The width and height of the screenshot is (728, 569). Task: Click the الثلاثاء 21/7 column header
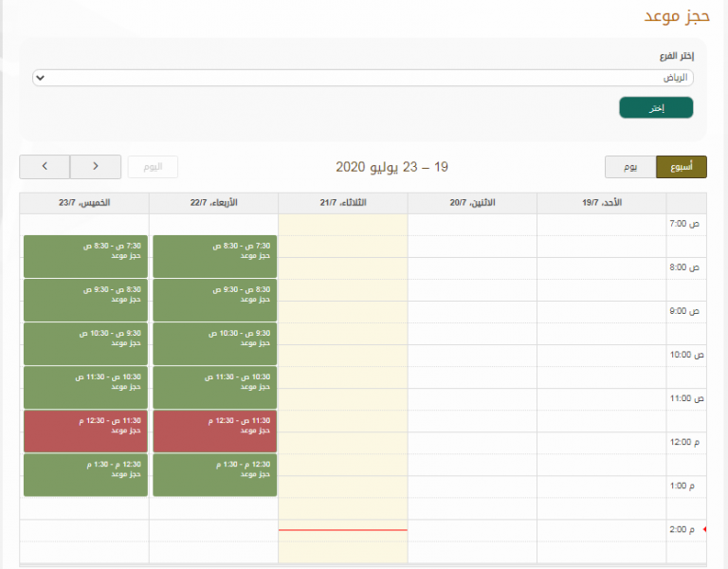(x=343, y=203)
